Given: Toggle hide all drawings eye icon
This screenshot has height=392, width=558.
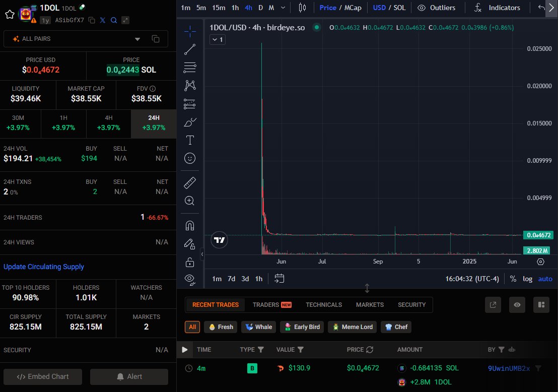Looking at the screenshot, I should pyautogui.click(x=190, y=280).
